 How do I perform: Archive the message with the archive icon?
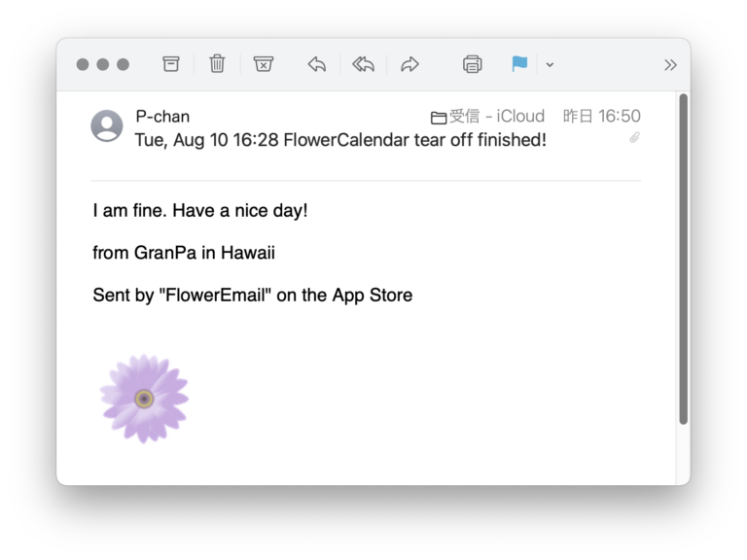pyautogui.click(x=171, y=64)
